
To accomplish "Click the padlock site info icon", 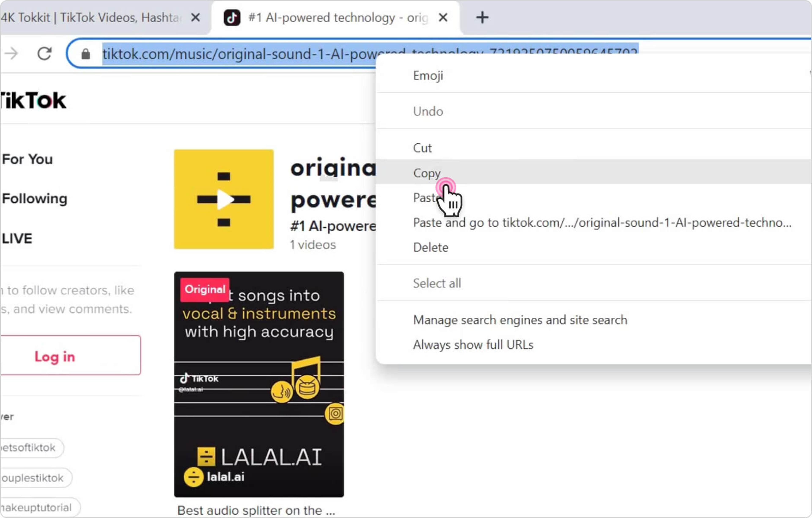I will [86, 54].
